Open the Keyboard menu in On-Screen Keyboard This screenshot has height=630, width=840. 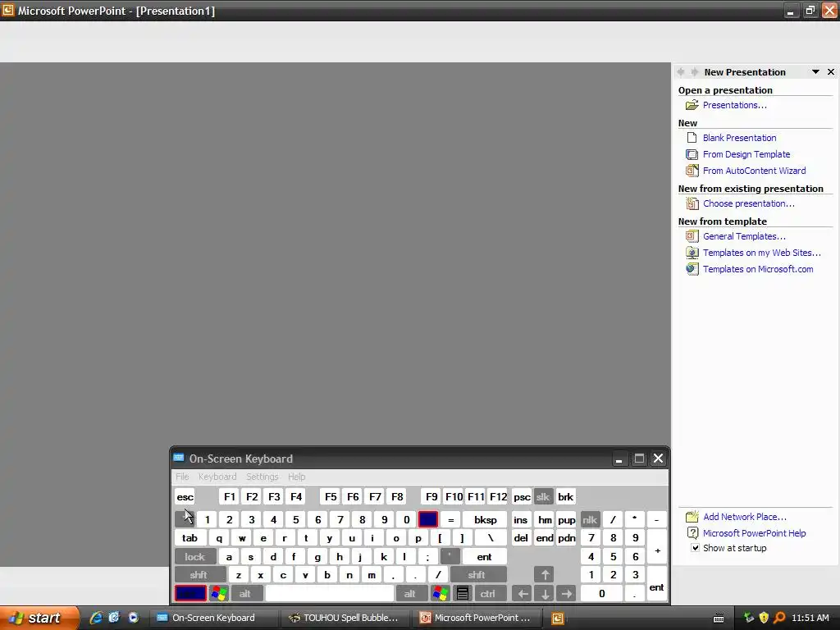tap(217, 477)
